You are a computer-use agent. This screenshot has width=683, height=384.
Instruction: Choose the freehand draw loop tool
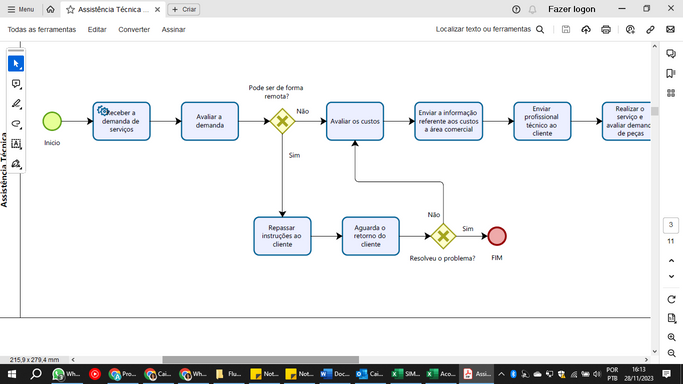16,124
